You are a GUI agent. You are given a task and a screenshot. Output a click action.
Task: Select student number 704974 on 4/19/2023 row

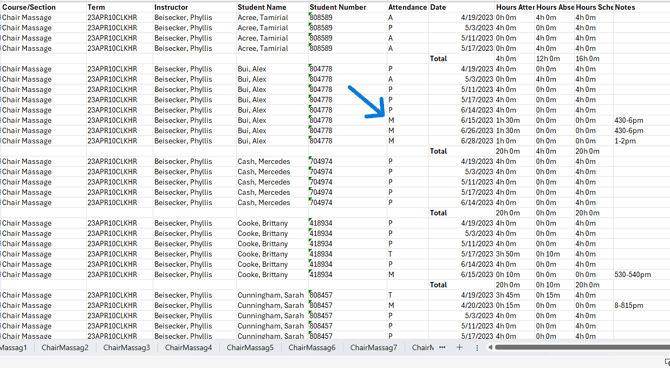[x=347, y=162]
